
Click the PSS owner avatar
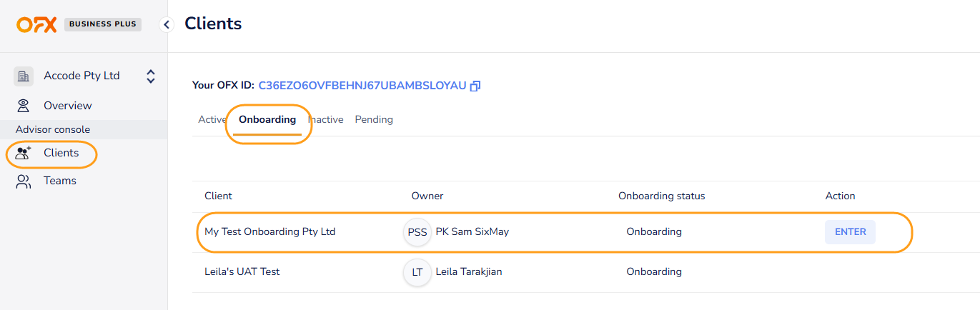(417, 232)
